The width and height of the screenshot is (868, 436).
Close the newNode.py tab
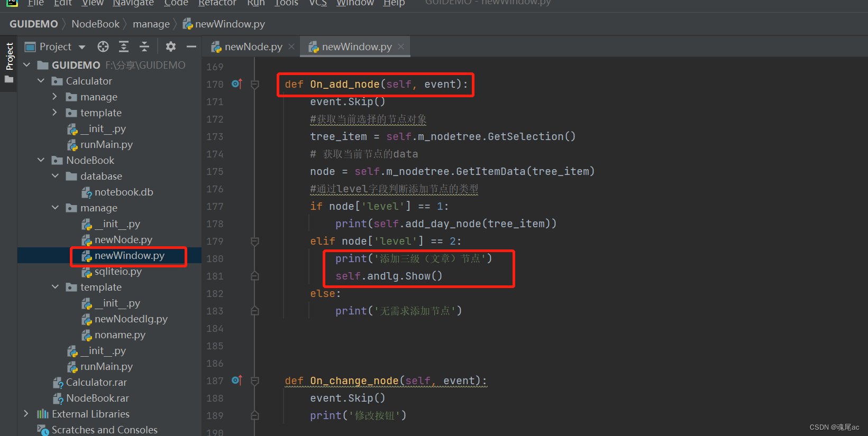(291, 47)
